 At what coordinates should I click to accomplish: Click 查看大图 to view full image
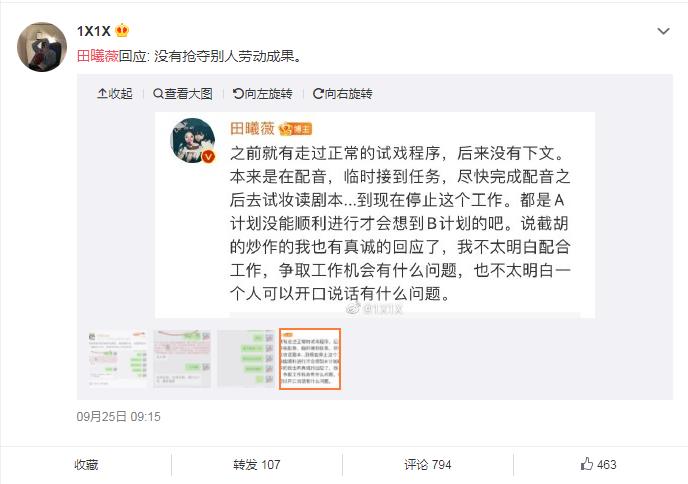(x=183, y=93)
